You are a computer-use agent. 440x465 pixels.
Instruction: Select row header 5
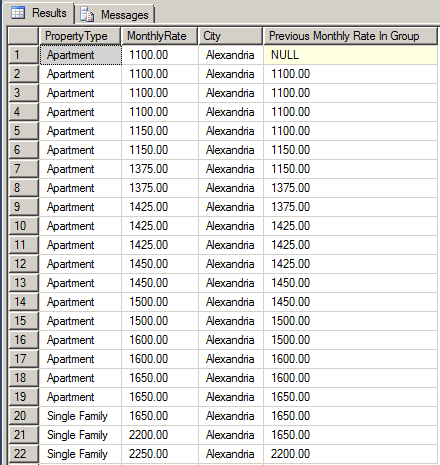coord(23,131)
